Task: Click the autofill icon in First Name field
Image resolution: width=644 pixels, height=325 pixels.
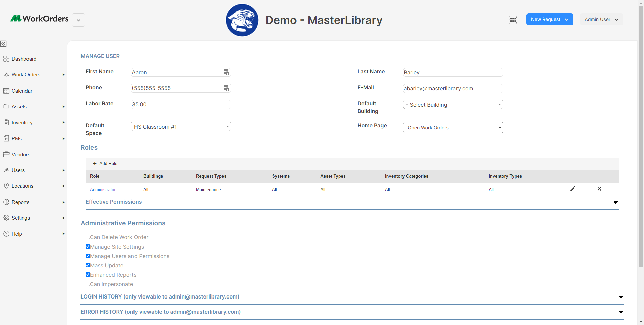Action: (x=226, y=72)
